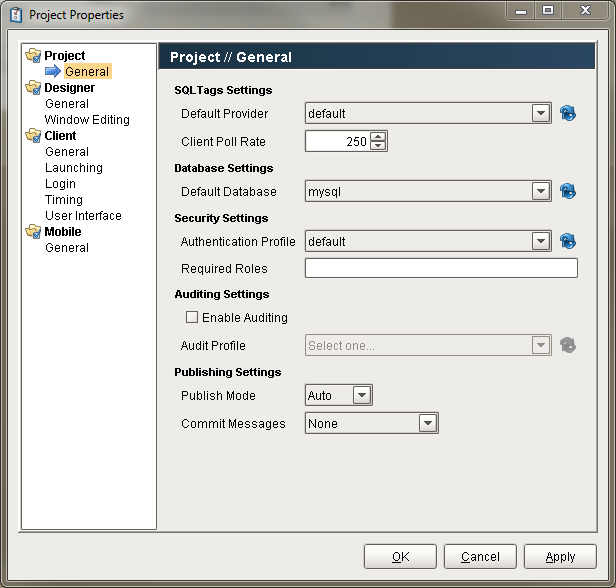
Task: Click the Project folder icon in tree
Action: pos(33,55)
